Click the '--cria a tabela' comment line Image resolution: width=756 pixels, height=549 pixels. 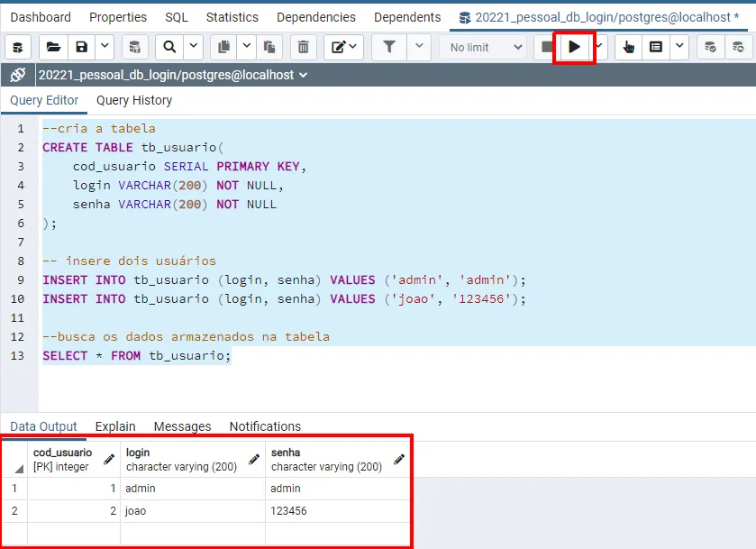(99, 128)
